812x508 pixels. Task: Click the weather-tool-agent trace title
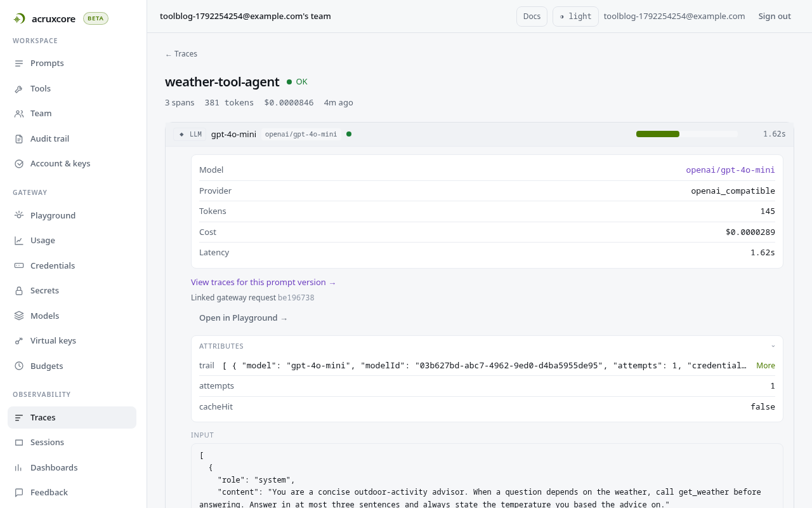tap(222, 82)
